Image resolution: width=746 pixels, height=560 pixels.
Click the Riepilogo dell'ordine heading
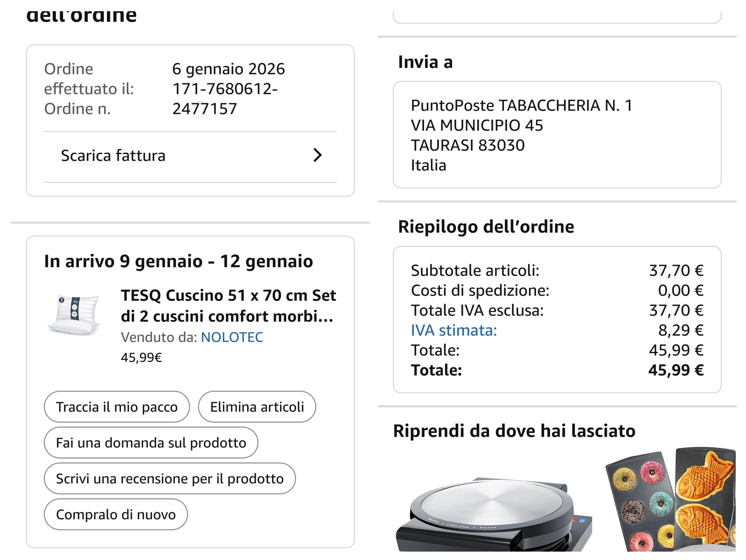[x=486, y=227]
